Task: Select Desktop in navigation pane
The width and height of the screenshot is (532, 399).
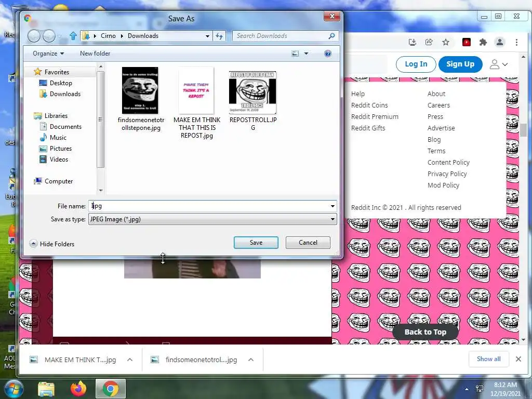Action: [61, 83]
